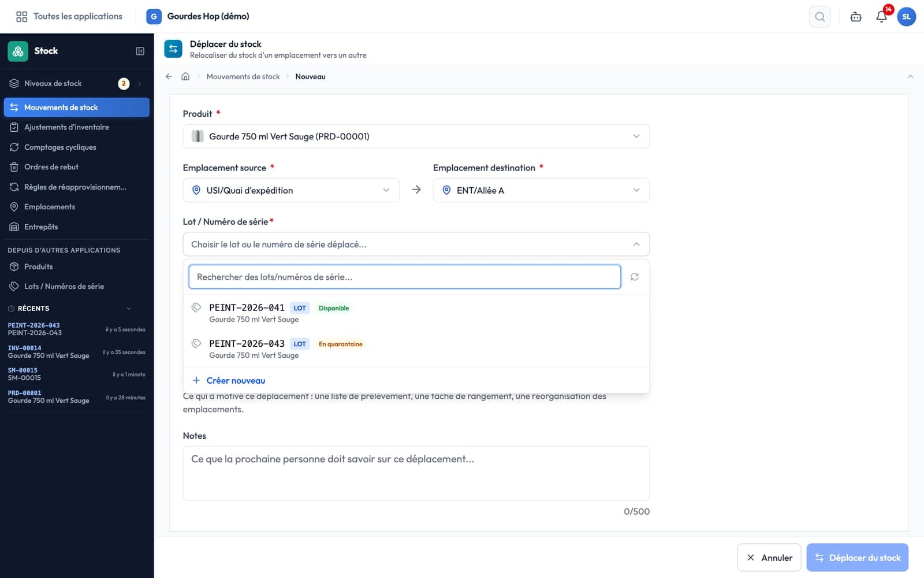Click the Annuler button
The width and height of the screenshot is (924, 578).
(x=769, y=558)
